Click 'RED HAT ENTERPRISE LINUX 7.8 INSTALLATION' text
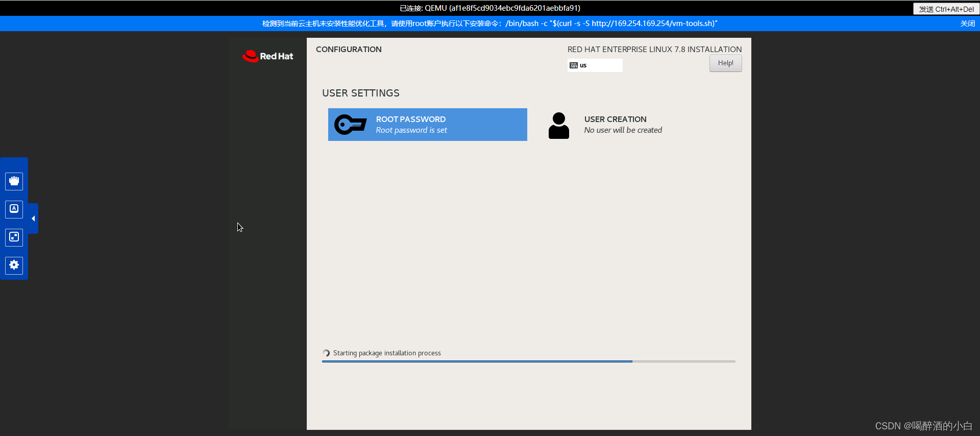This screenshot has height=436, width=980. (654, 50)
